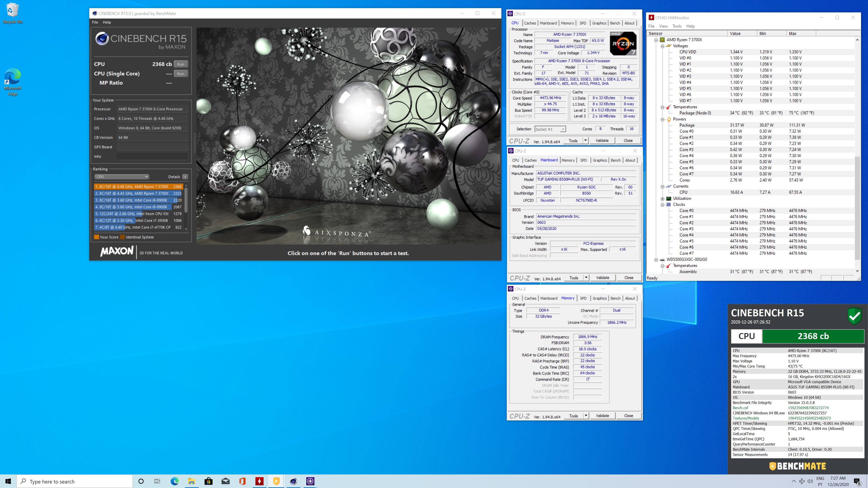The image size is (868, 488).
Task: Open Tools dropdown arrow in CPU-Z CPU window
Action: click(x=586, y=141)
